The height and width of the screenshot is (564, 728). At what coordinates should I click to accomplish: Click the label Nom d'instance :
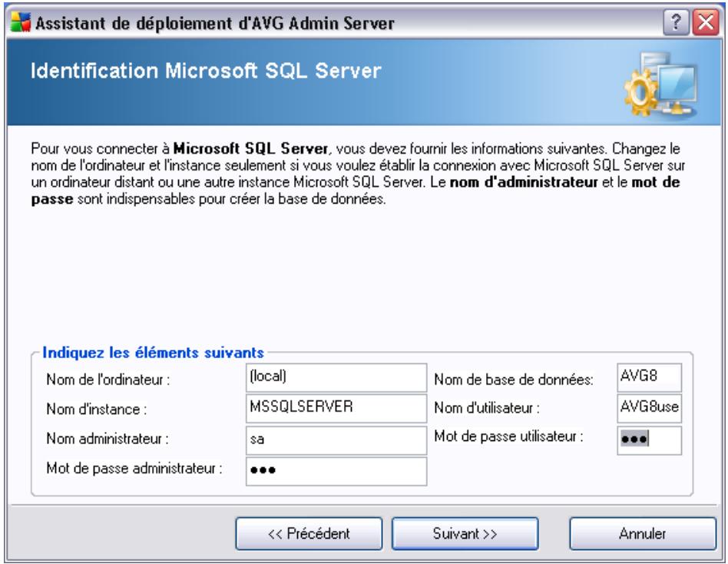click(x=97, y=410)
